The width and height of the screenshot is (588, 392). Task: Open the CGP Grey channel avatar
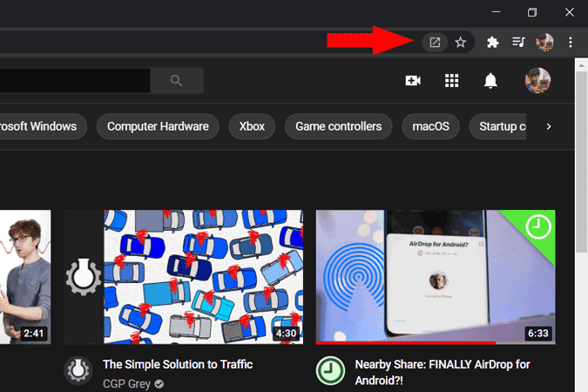pos(78,370)
